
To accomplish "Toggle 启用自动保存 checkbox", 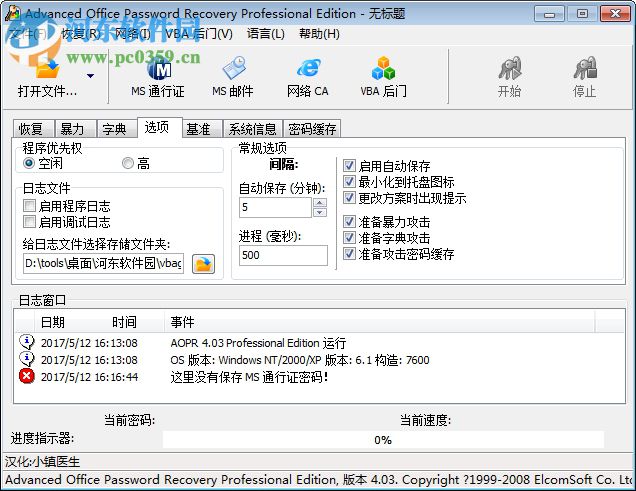I will click(x=349, y=165).
